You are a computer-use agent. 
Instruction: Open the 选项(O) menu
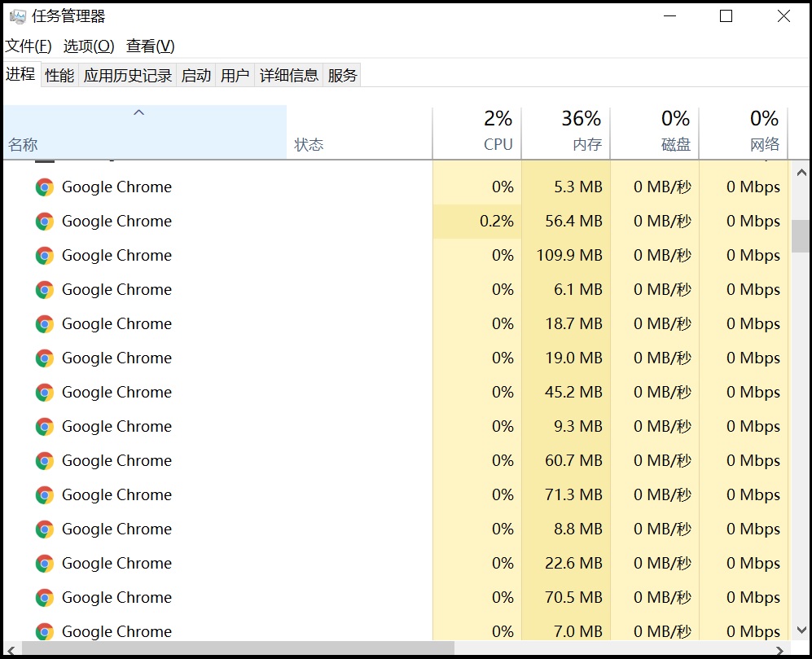[x=89, y=46]
